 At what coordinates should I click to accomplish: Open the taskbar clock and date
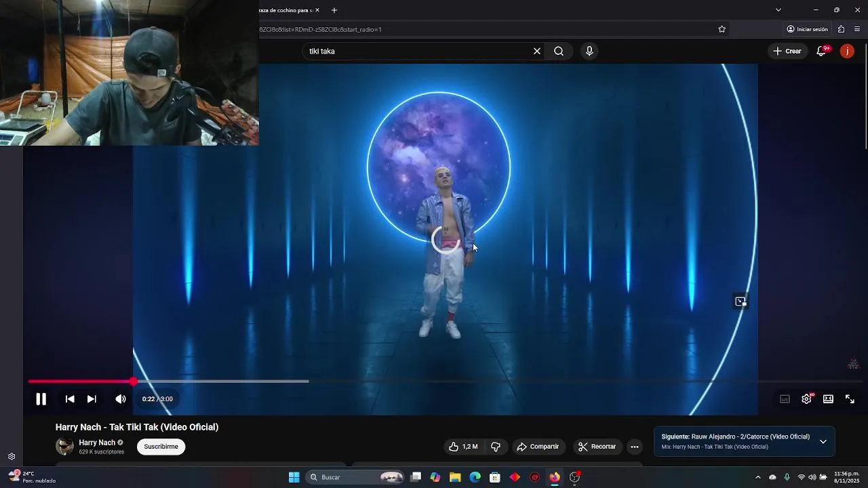pyautogui.click(x=846, y=477)
